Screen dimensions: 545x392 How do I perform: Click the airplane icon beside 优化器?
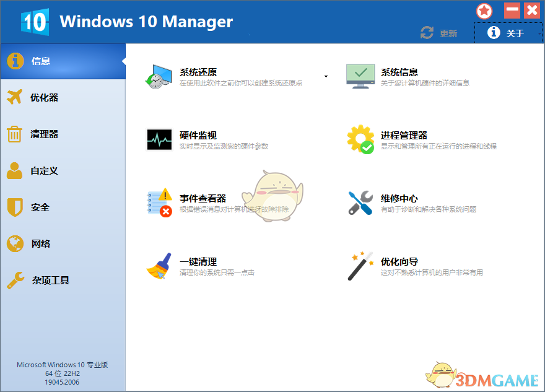(15, 97)
